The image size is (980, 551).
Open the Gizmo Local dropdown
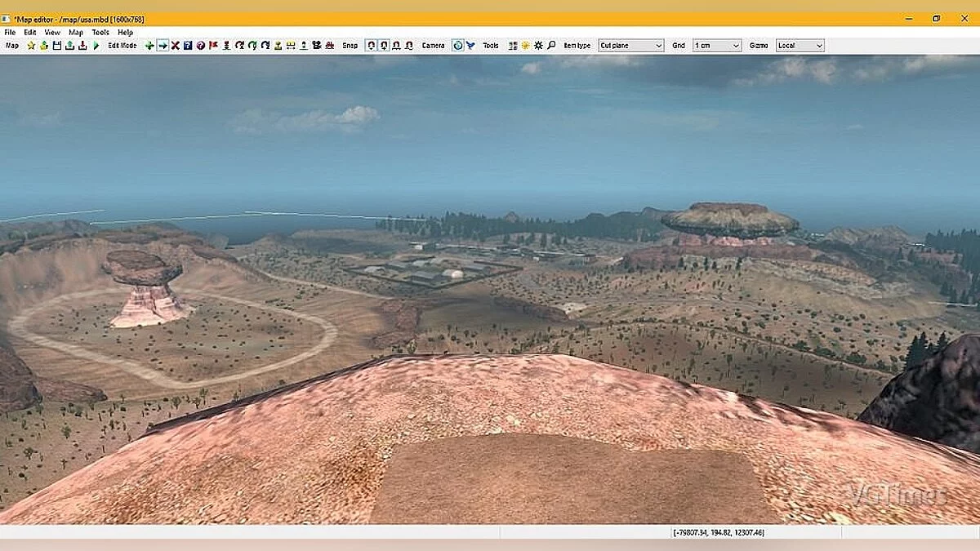click(799, 46)
